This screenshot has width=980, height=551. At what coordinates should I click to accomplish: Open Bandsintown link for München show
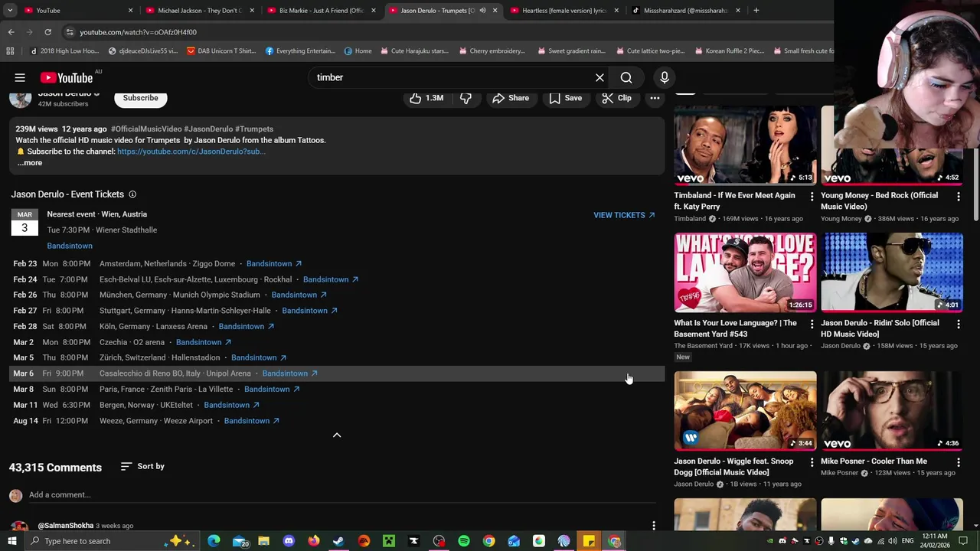[x=299, y=295]
